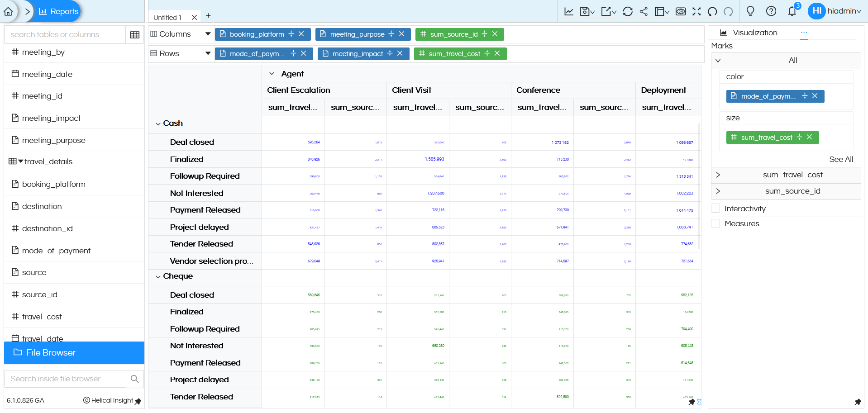
Task: Open the Columns dropdown arrow
Action: (x=208, y=34)
